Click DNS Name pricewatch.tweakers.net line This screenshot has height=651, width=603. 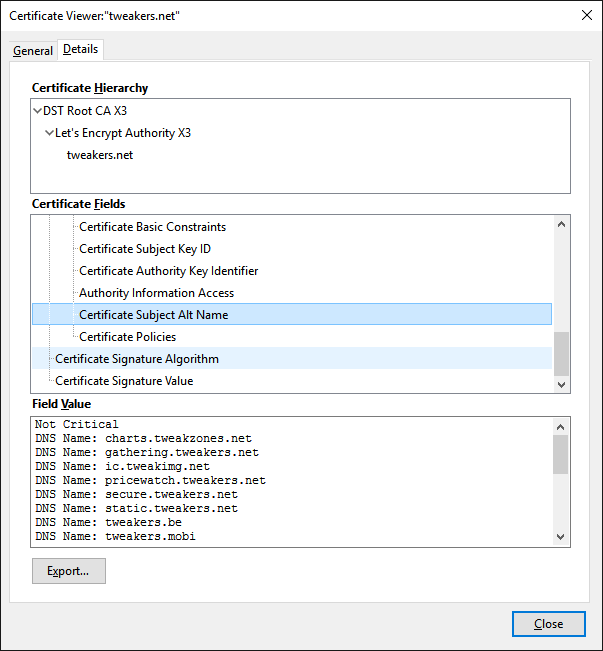point(150,480)
